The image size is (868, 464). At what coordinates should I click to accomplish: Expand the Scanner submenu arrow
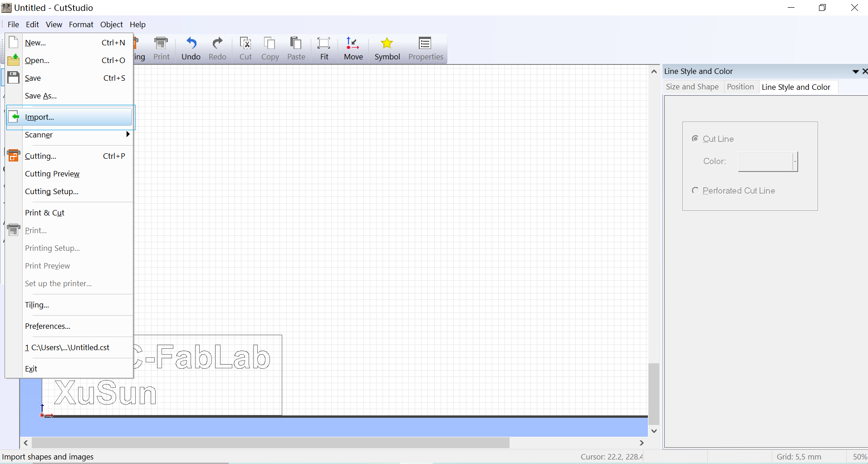[128, 134]
